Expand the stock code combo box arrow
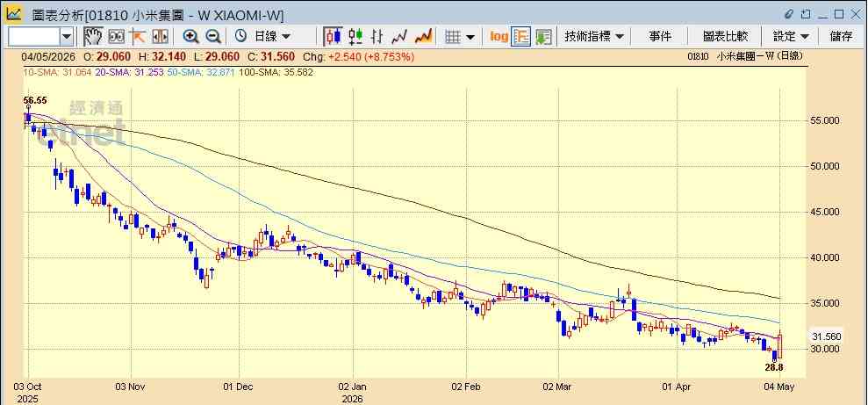The height and width of the screenshot is (405, 868). pos(67,37)
